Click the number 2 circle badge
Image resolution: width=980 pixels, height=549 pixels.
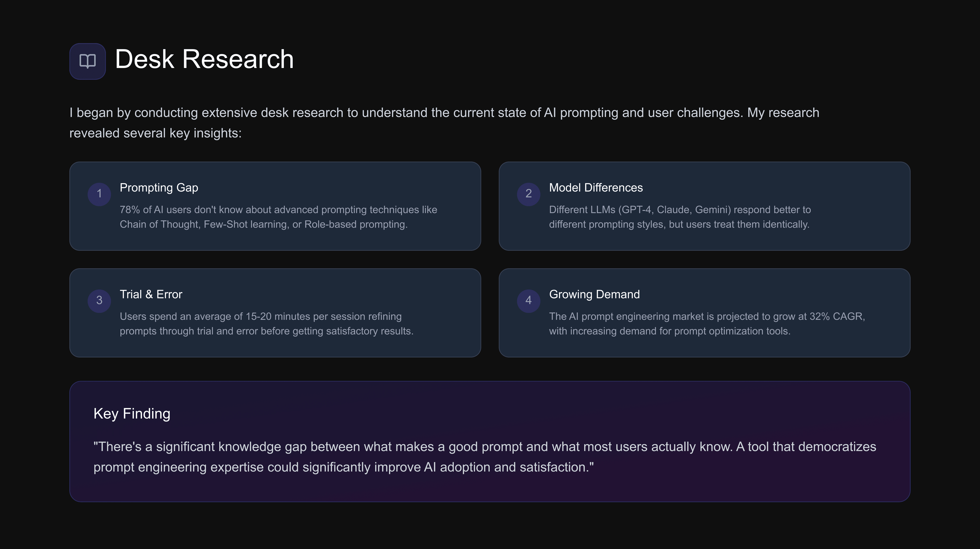pyautogui.click(x=528, y=194)
